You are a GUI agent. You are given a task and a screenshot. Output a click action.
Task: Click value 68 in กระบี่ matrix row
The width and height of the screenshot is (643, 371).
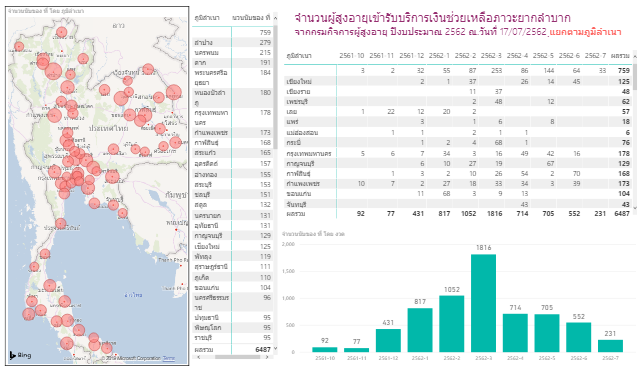point(498,143)
